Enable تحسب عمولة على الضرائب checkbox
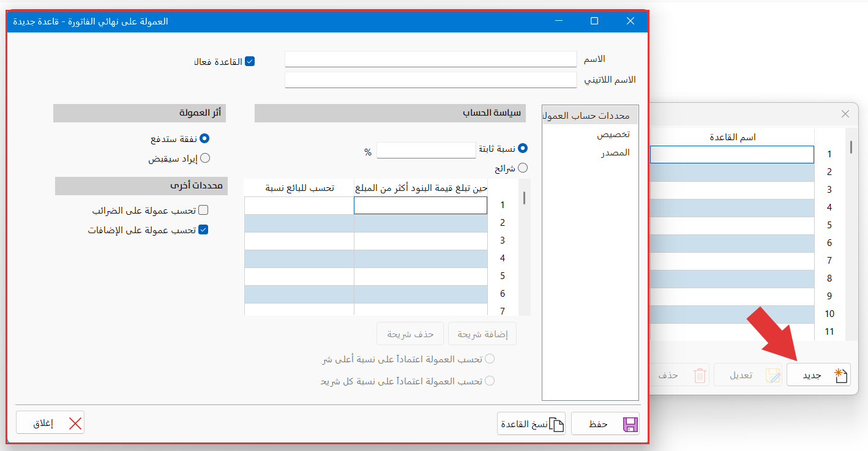Screen dimensions: 868x451 [204, 211]
